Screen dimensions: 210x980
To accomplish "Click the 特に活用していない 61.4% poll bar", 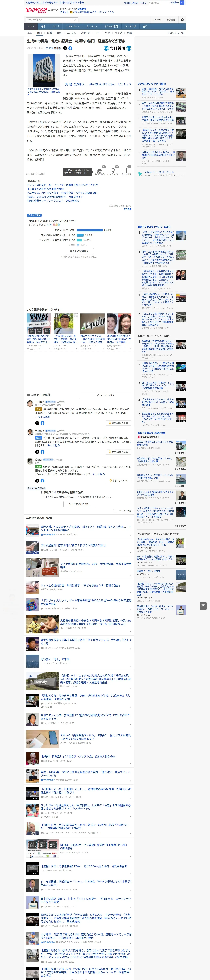I will (90, 230).
